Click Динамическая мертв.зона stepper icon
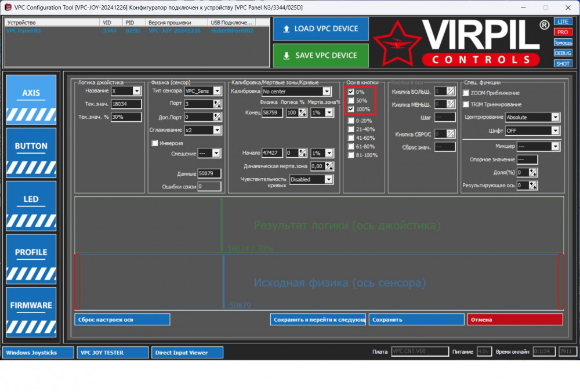580x392 pixels. pos(329,166)
